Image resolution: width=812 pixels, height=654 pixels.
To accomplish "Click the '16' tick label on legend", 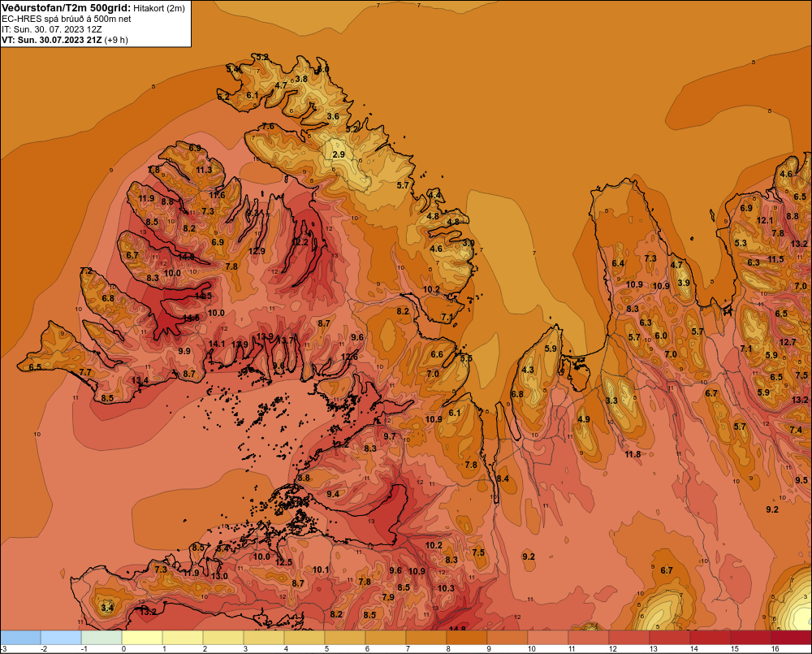I will (x=775, y=649).
